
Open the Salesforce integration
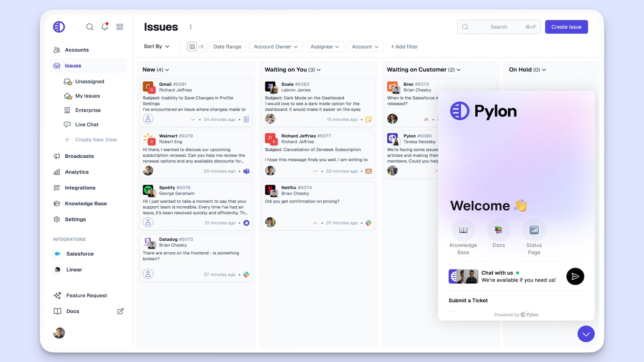point(80,254)
